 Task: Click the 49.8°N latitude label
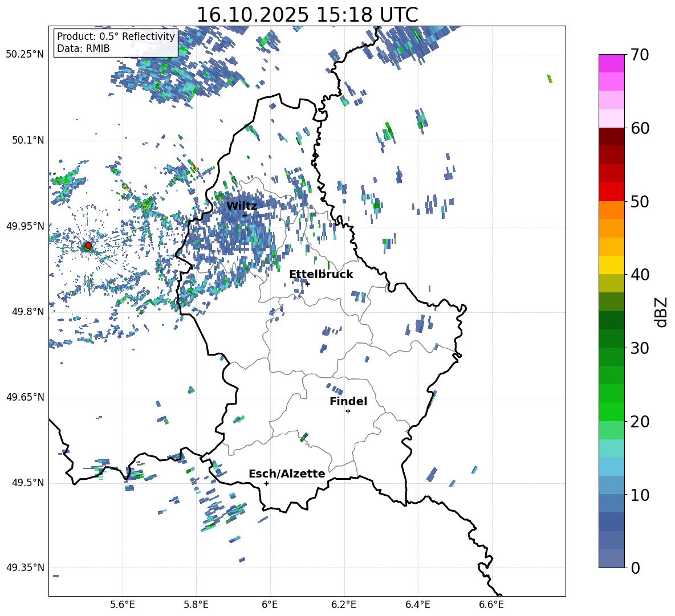coord(28,312)
